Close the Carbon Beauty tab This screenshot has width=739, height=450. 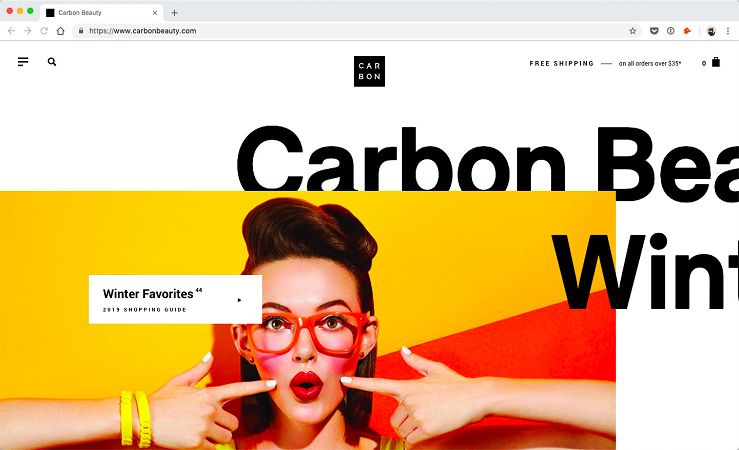[155, 13]
